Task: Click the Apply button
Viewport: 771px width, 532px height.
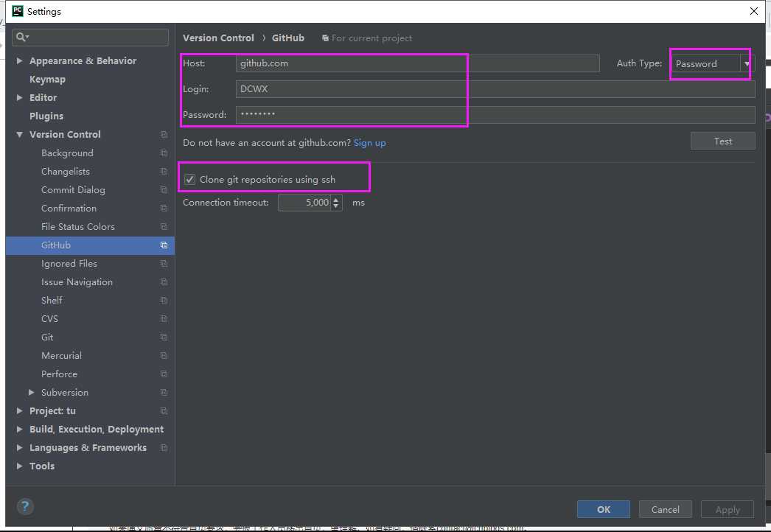Action: click(728, 509)
